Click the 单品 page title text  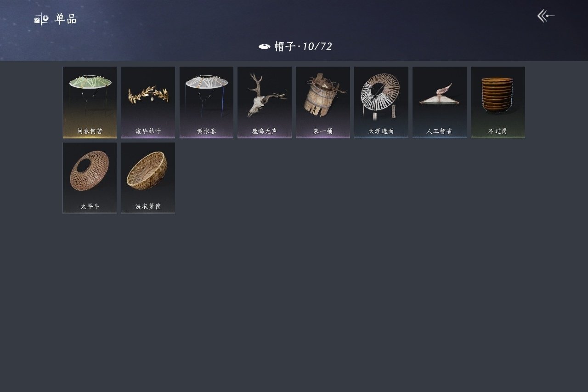66,19
